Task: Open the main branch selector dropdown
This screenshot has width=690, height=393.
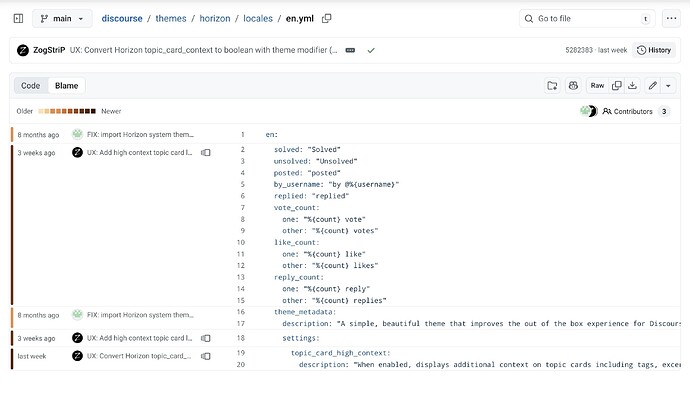Action: click(x=62, y=18)
